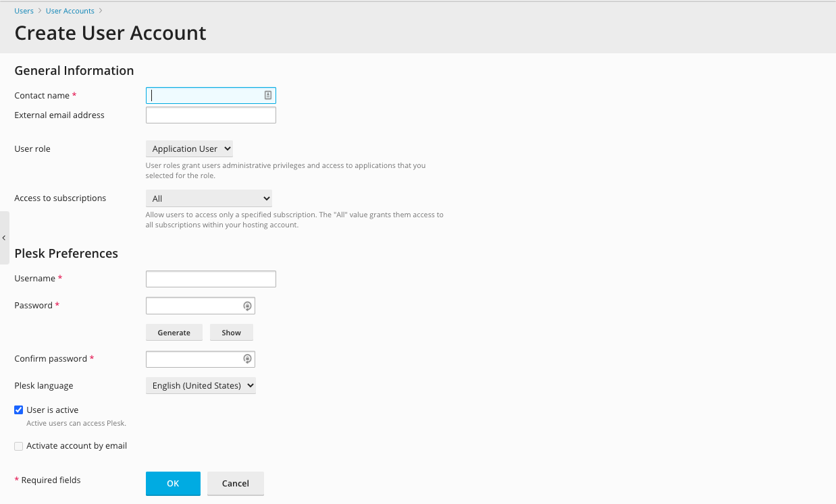The height and width of the screenshot is (504, 836).
Task: Click the key icon in Password field
Action: click(248, 306)
